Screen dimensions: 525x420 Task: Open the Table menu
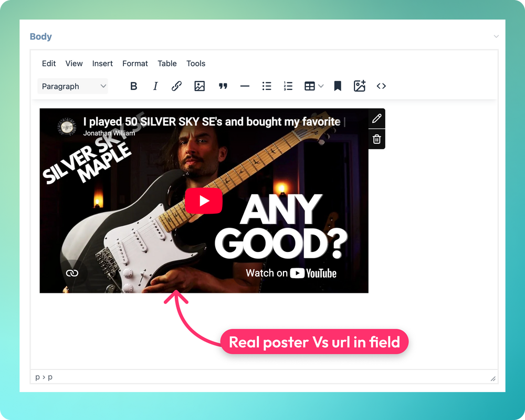pyautogui.click(x=167, y=64)
